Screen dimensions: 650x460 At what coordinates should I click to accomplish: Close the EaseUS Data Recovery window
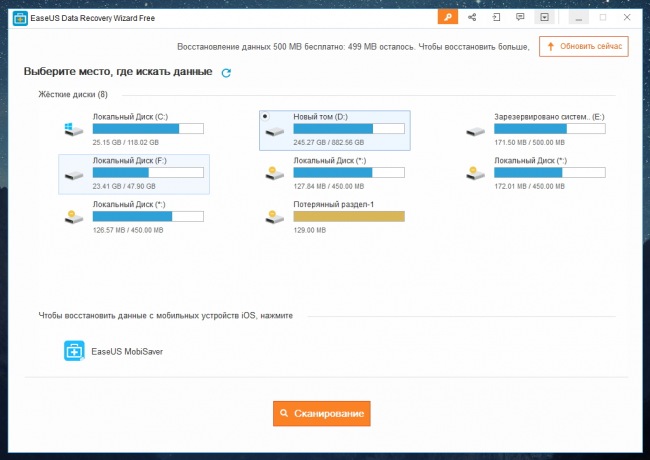click(627, 17)
